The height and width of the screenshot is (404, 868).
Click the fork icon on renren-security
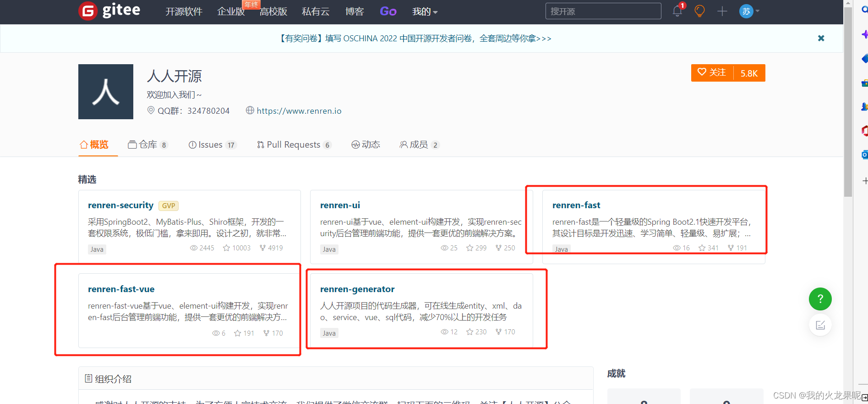tap(262, 248)
